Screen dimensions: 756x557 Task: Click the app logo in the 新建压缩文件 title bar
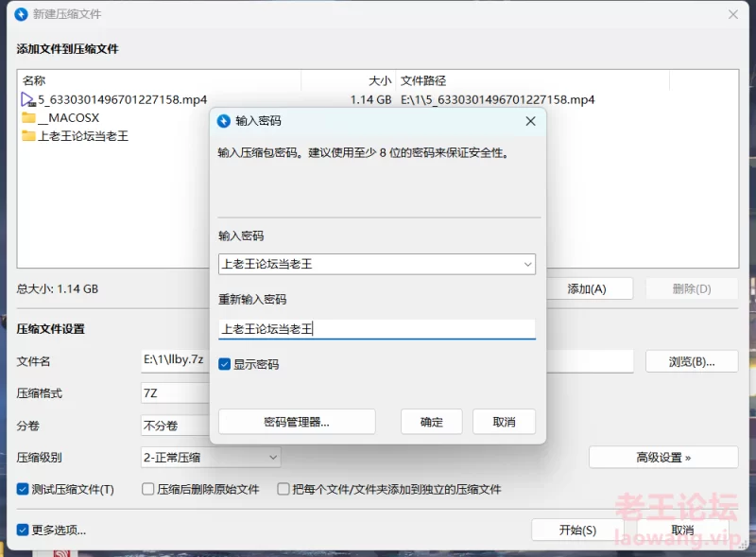tap(21, 14)
